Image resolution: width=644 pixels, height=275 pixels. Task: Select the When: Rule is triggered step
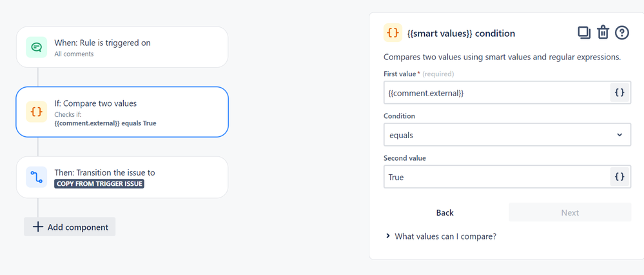coord(122,47)
